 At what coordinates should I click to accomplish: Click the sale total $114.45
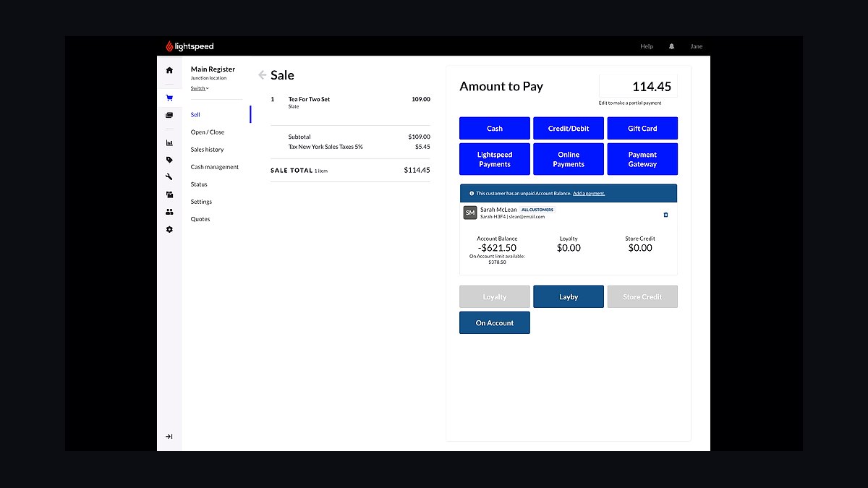click(x=417, y=171)
